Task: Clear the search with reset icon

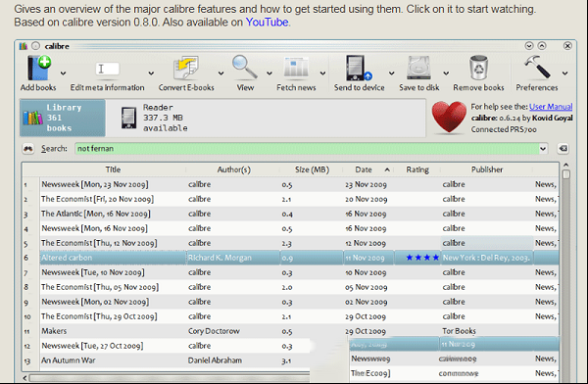Action: click(563, 149)
